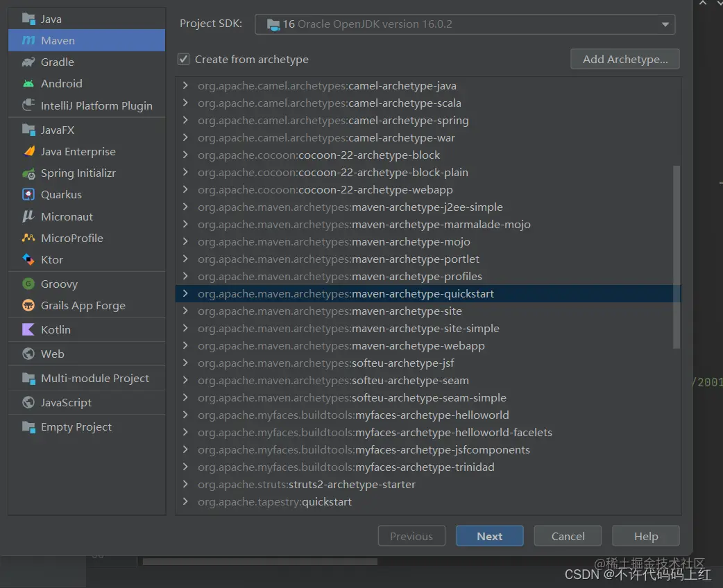
Task: Click the Add Archetype button
Action: click(x=624, y=59)
